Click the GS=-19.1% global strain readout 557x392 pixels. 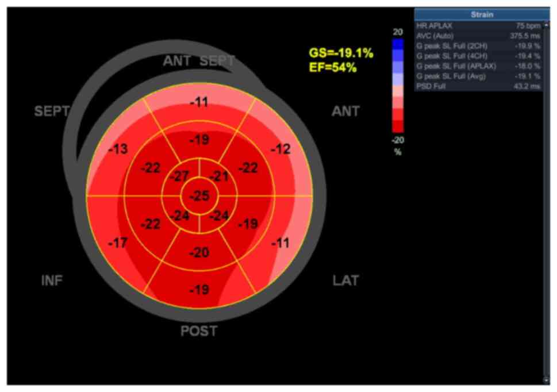(x=341, y=53)
